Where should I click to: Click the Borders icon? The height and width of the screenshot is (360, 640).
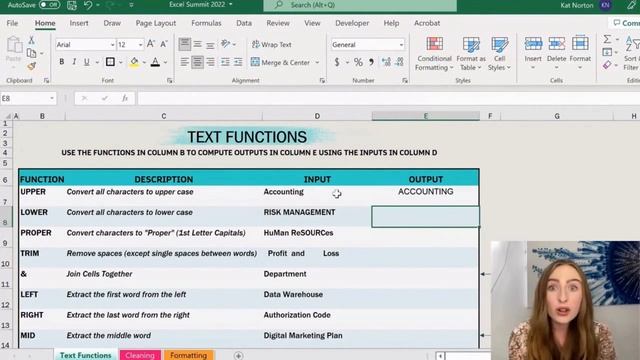click(110, 62)
